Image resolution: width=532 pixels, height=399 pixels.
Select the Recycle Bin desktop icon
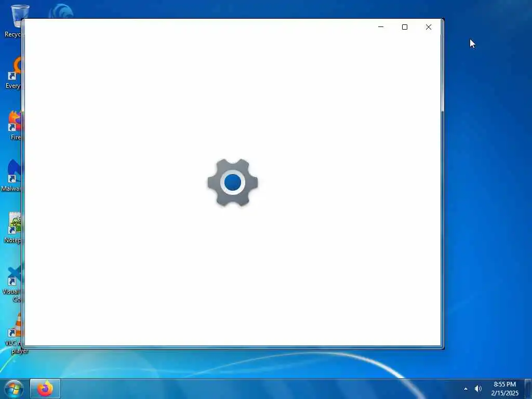click(x=13, y=21)
